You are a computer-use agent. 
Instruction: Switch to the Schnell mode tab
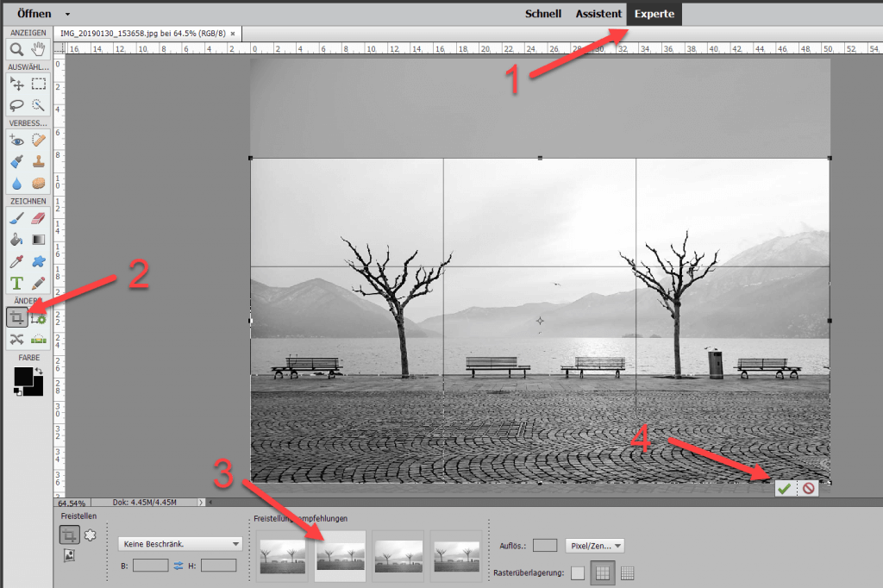[543, 14]
